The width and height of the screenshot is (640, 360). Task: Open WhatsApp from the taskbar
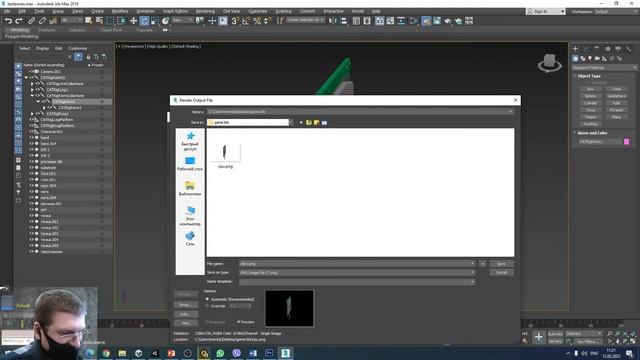[x=220, y=353]
